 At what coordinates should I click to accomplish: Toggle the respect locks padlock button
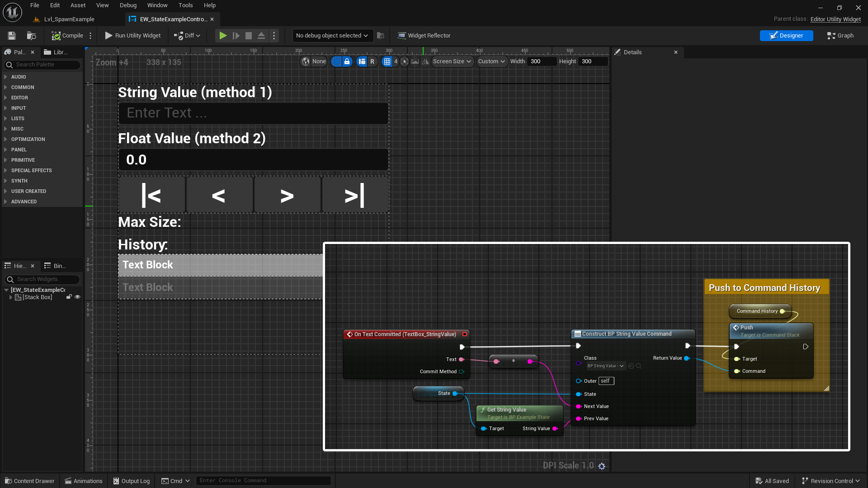(x=347, y=61)
